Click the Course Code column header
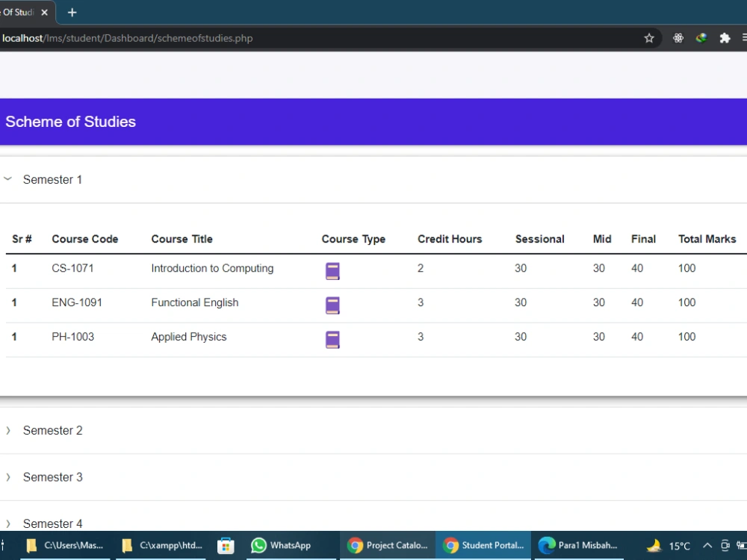Screen dimensions: 747x560 [x=85, y=239]
